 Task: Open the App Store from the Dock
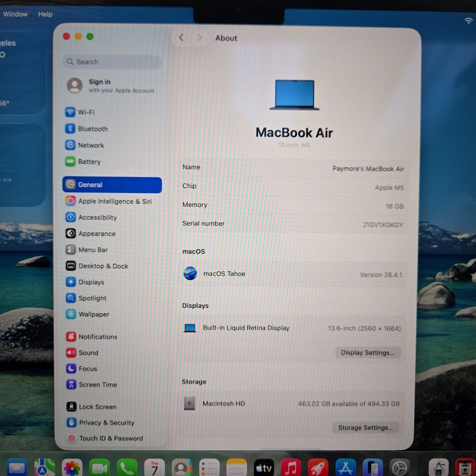point(346,467)
